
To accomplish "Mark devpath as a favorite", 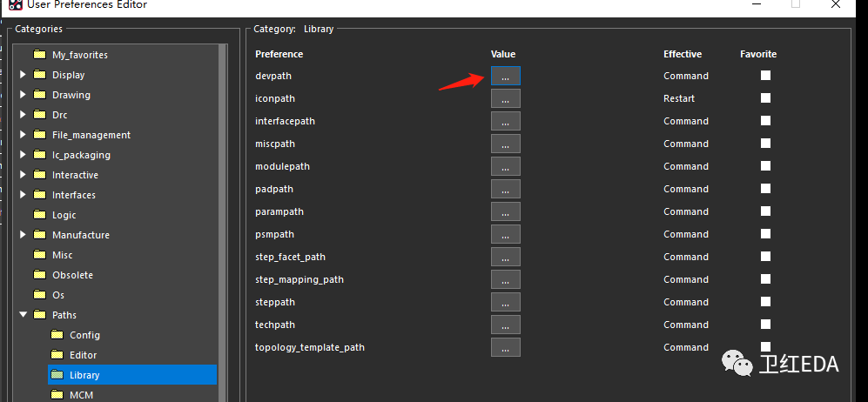I will (x=765, y=76).
